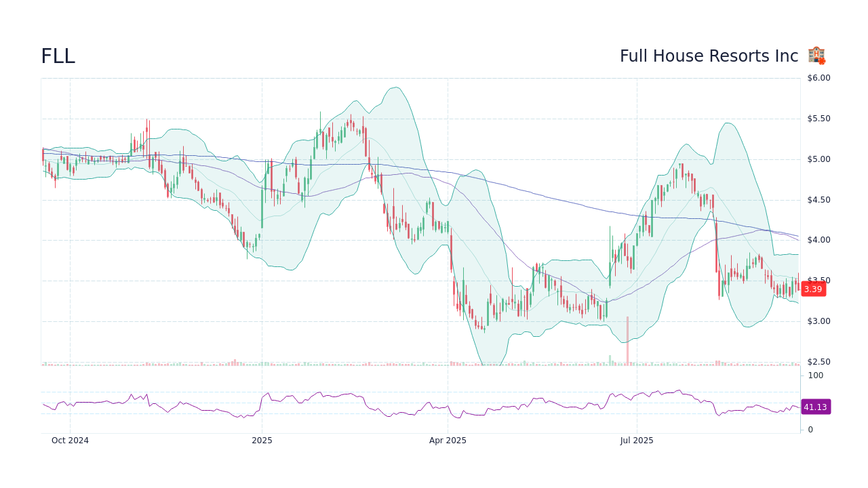Click the Oct 2024 date axis label

point(70,441)
